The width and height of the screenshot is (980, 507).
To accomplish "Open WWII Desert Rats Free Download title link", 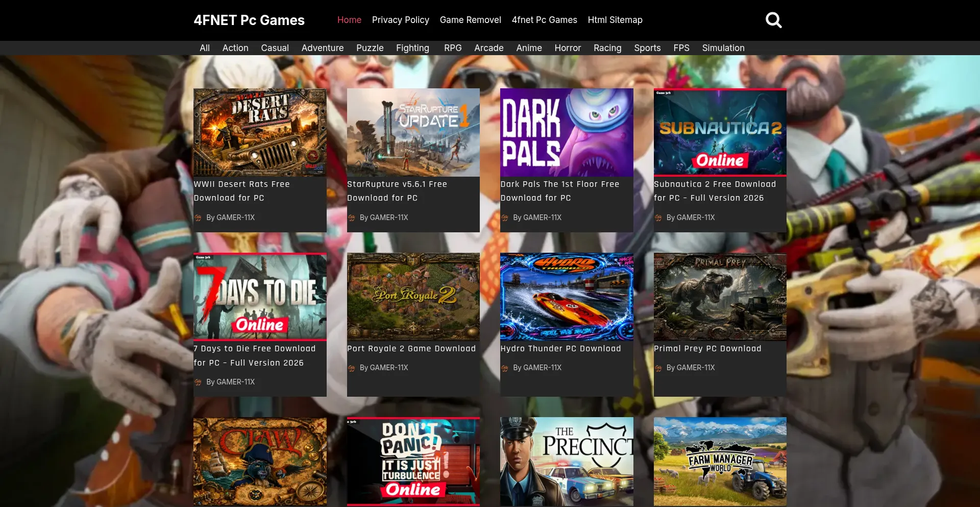I will 242,191.
